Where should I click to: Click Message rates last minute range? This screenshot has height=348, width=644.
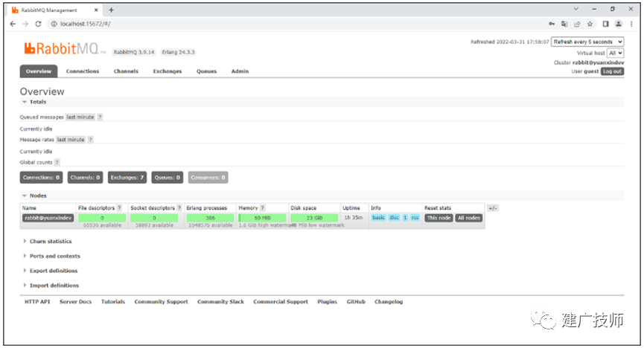point(71,140)
